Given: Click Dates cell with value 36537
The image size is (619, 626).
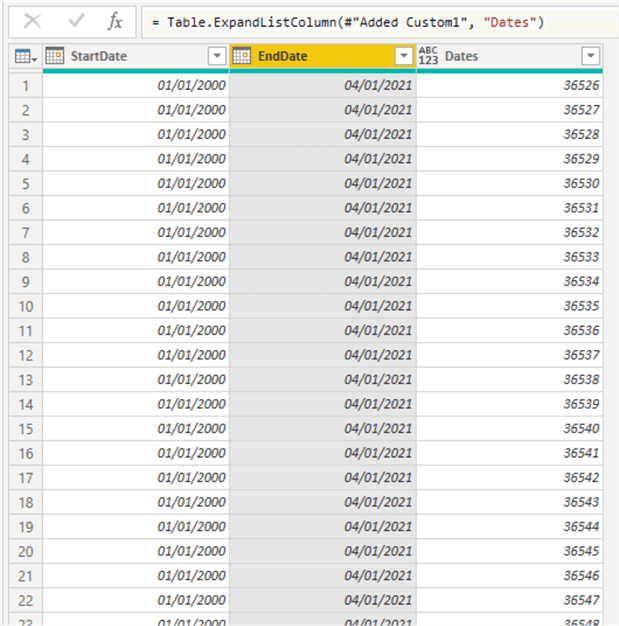Looking at the screenshot, I should point(510,355).
